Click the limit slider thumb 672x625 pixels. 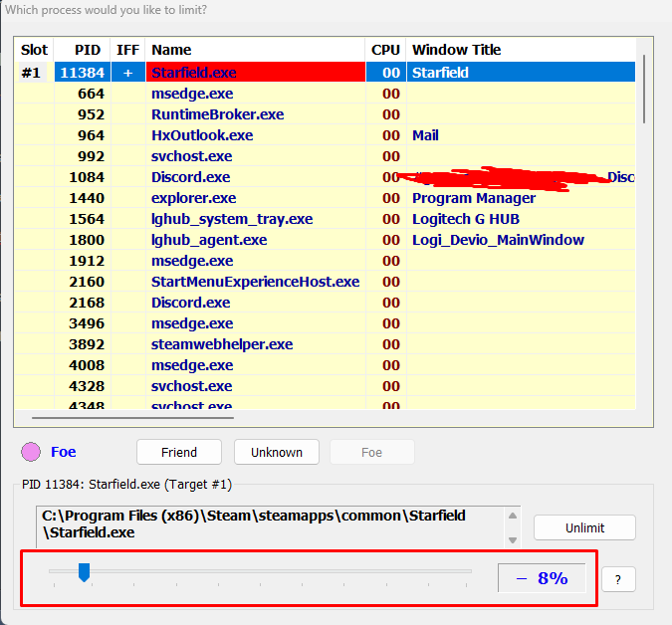click(84, 572)
